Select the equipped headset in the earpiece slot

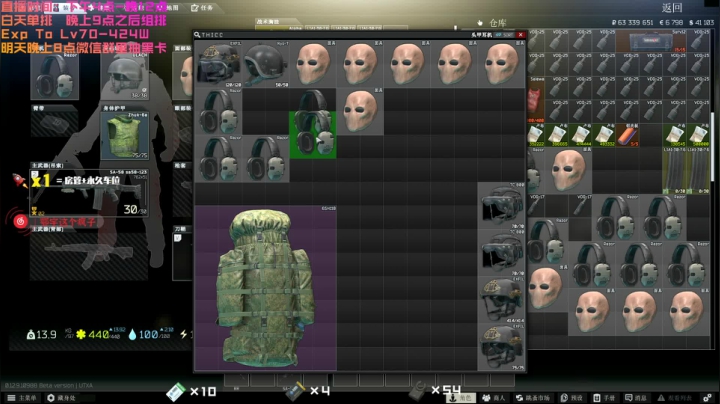pos(55,76)
